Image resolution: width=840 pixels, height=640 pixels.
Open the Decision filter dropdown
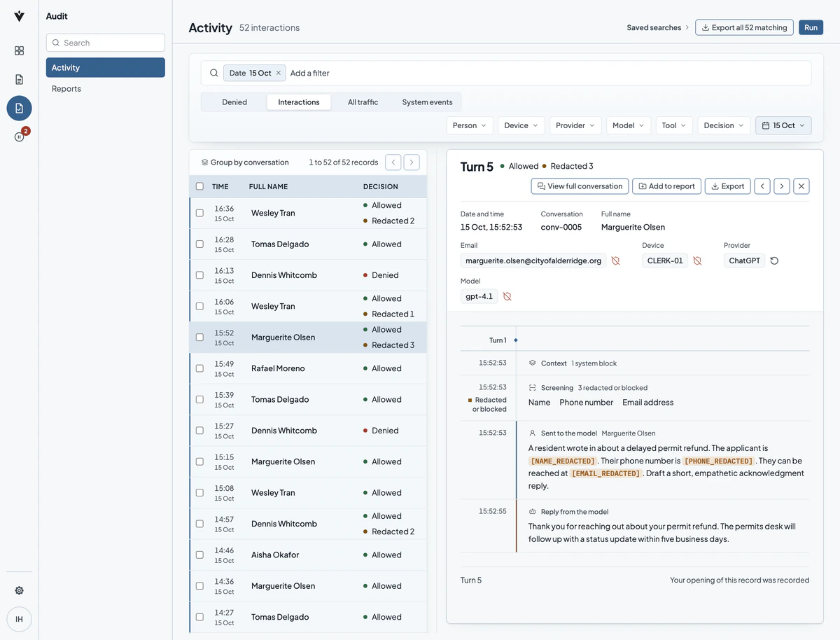pyautogui.click(x=724, y=125)
